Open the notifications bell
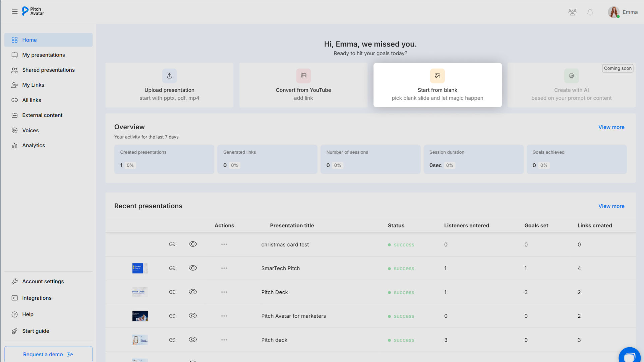 [x=590, y=12]
